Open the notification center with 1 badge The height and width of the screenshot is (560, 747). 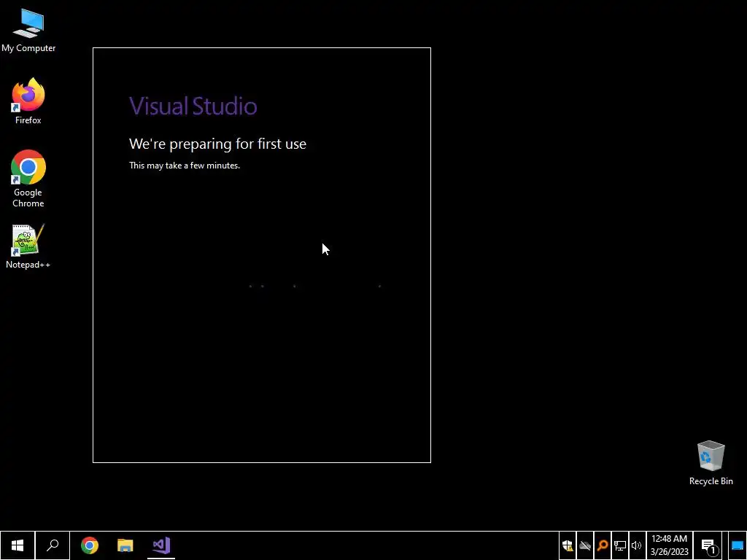708,545
